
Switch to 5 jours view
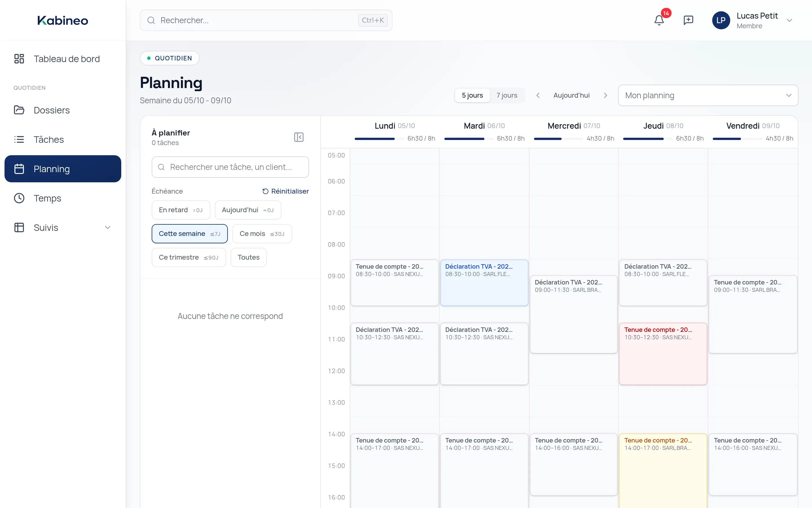coord(472,95)
